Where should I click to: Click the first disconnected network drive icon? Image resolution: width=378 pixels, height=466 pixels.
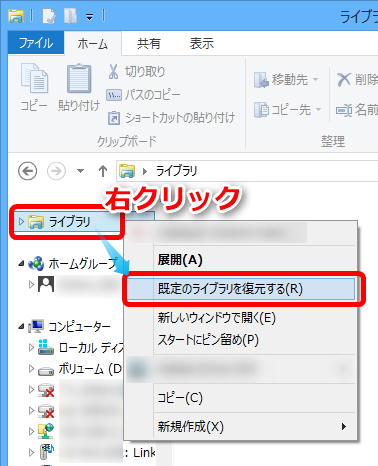pyautogui.click(x=46, y=390)
